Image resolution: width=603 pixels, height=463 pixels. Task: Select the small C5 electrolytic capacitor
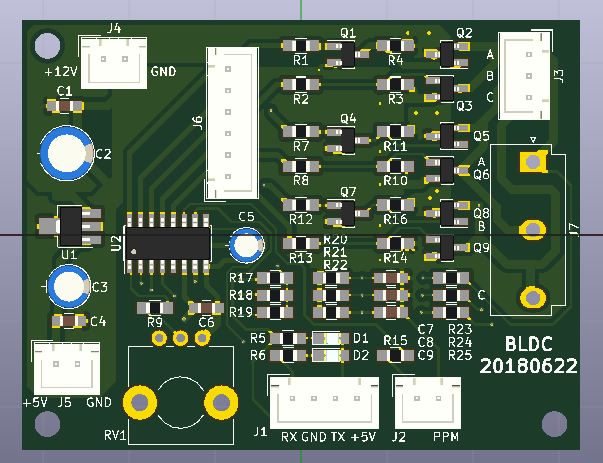tap(247, 245)
